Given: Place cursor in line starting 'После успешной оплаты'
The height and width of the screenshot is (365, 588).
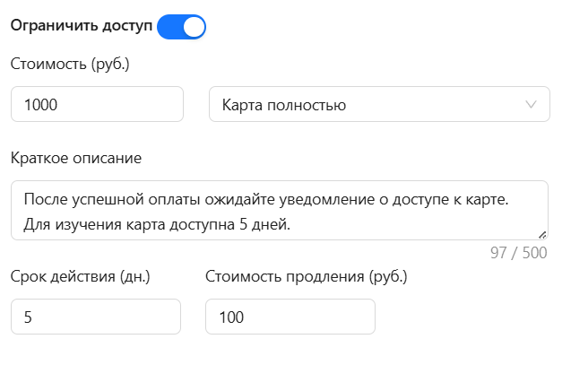Looking at the screenshot, I should coord(266,198).
